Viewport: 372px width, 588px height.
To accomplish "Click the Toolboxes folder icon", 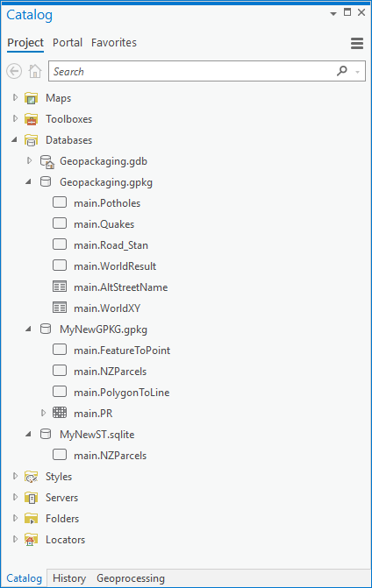I will pos(32,119).
